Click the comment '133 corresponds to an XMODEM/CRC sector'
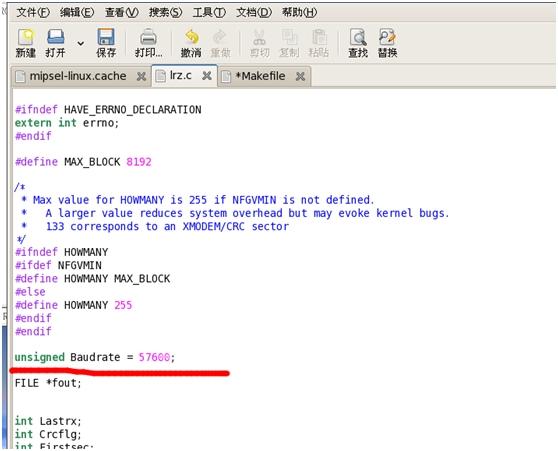The image size is (558, 451). coord(167,226)
